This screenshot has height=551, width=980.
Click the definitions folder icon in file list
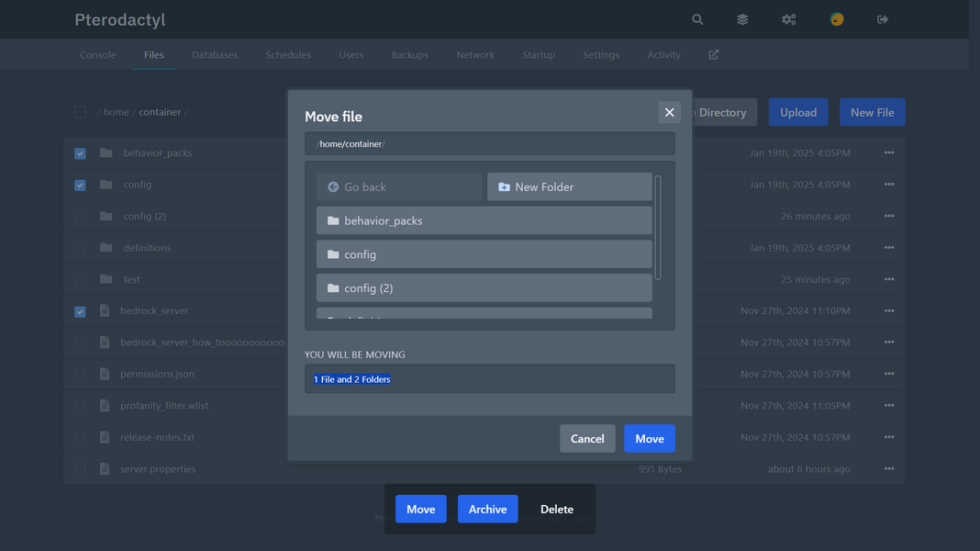click(x=106, y=248)
